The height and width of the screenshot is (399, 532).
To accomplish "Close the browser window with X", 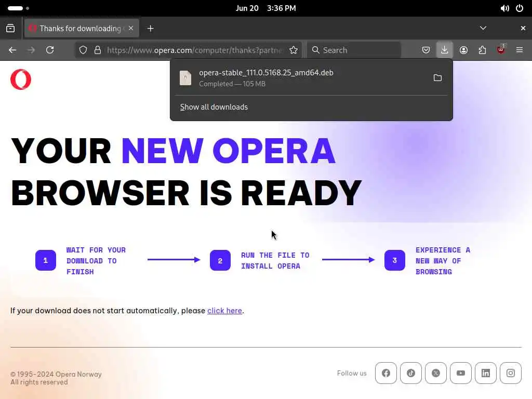I will (523, 28).
